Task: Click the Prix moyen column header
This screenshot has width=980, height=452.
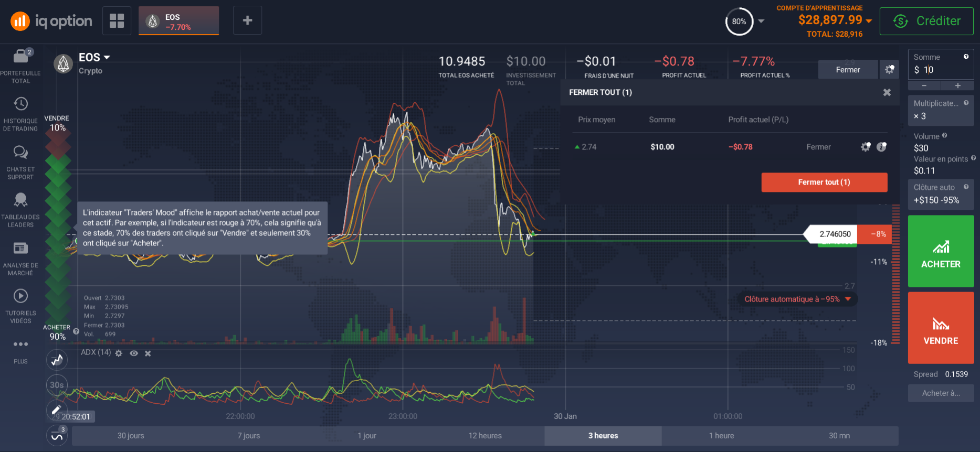Action: (x=596, y=120)
